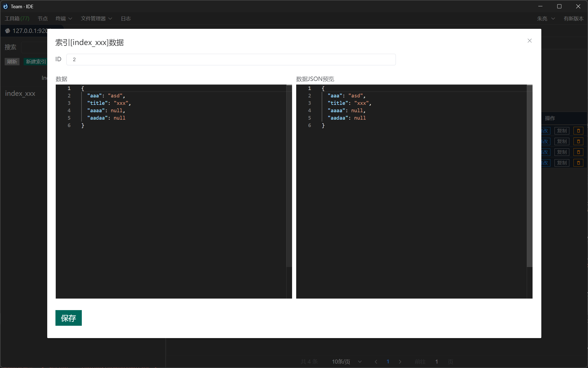Click the Elasticsearch icon on 127.0.0.1 tab
Screen dimensions: 588x368
point(8,31)
